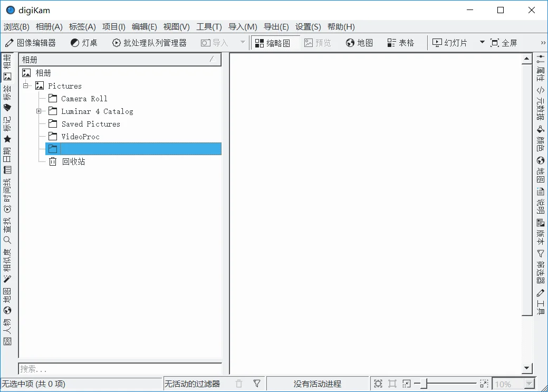Open the Light Table (灯桌)

click(83, 42)
